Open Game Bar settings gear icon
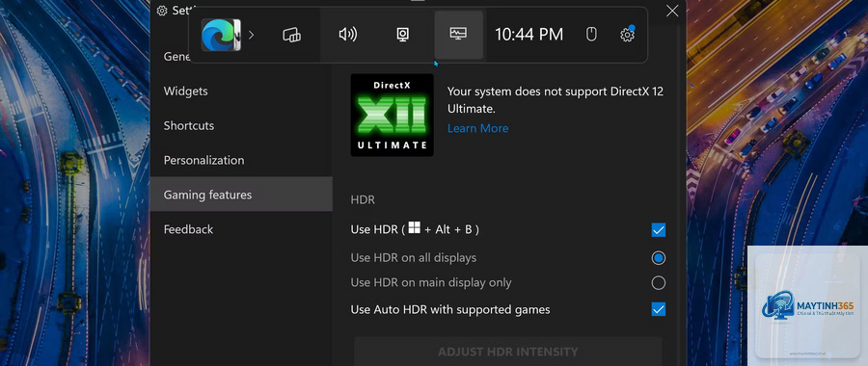The width and height of the screenshot is (868, 366). pyautogui.click(x=627, y=35)
